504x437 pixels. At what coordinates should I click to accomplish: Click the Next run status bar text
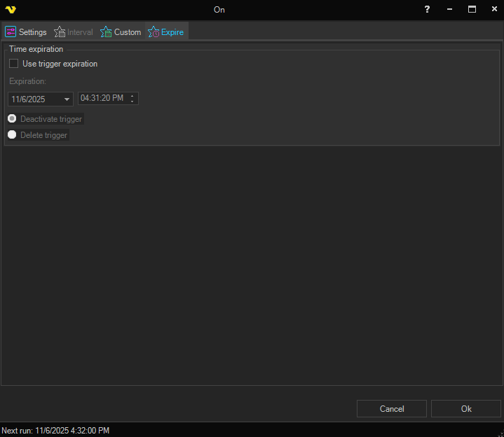pyautogui.click(x=55, y=431)
